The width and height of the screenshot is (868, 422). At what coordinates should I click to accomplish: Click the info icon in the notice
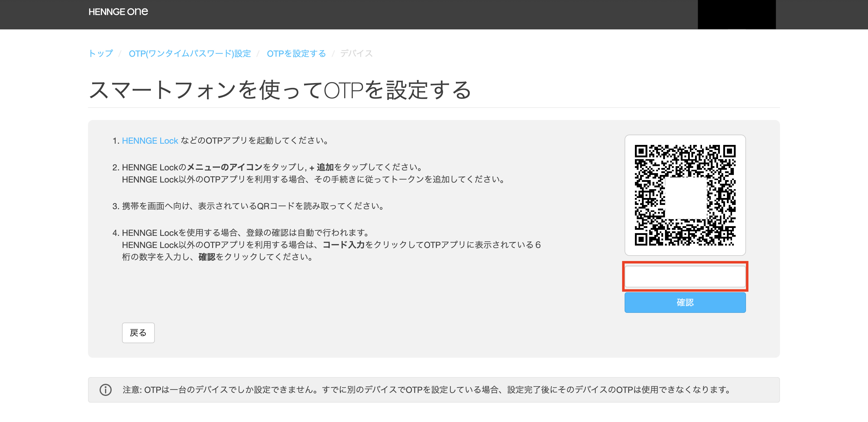(106, 390)
